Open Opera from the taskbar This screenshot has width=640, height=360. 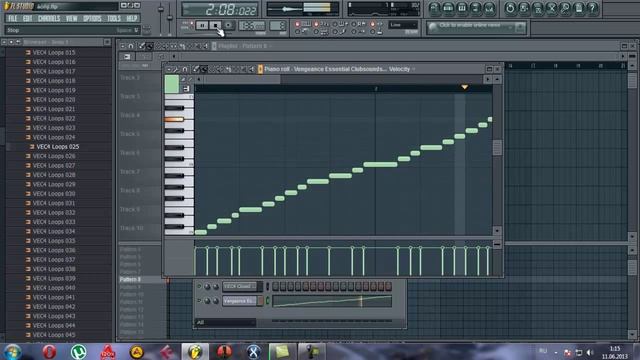49,351
